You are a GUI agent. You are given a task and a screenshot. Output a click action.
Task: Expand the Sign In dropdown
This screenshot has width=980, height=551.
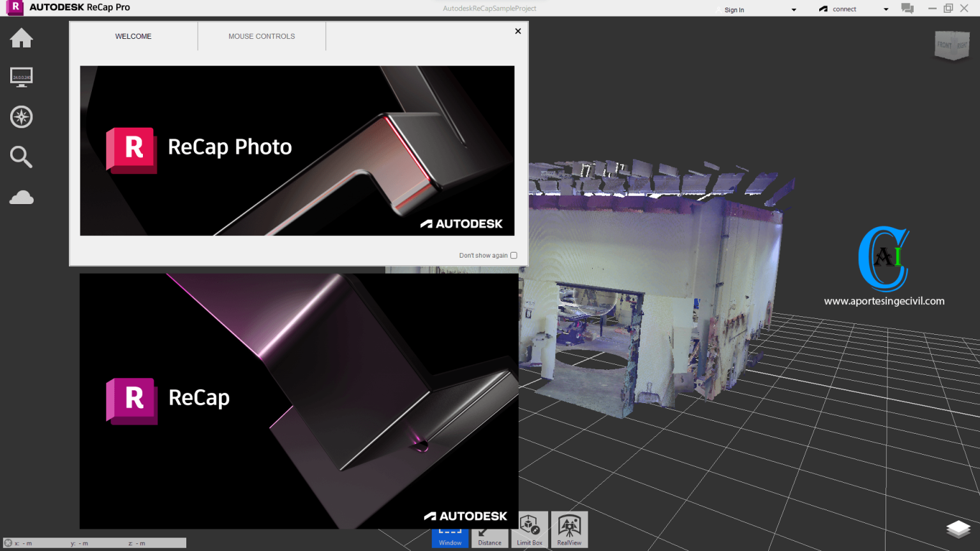tap(794, 9)
